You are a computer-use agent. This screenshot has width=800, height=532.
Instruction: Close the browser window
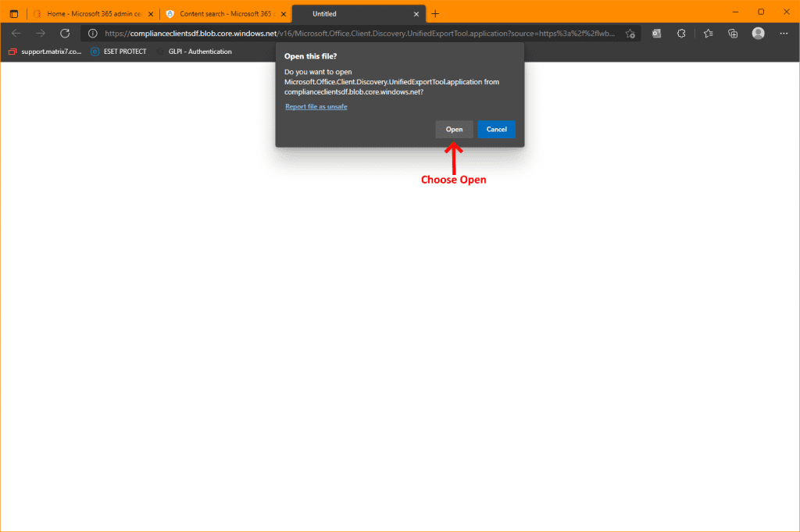(x=786, y=12)
